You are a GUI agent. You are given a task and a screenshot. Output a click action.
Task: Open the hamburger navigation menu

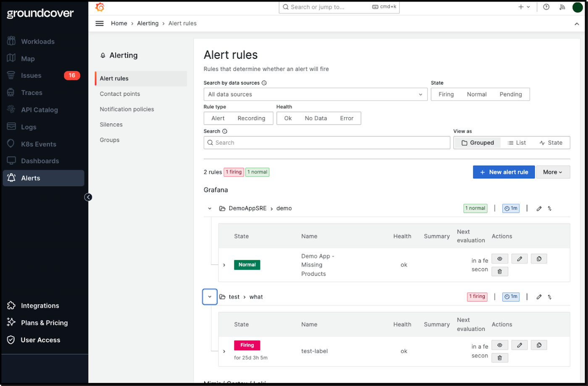coord(100,23)
